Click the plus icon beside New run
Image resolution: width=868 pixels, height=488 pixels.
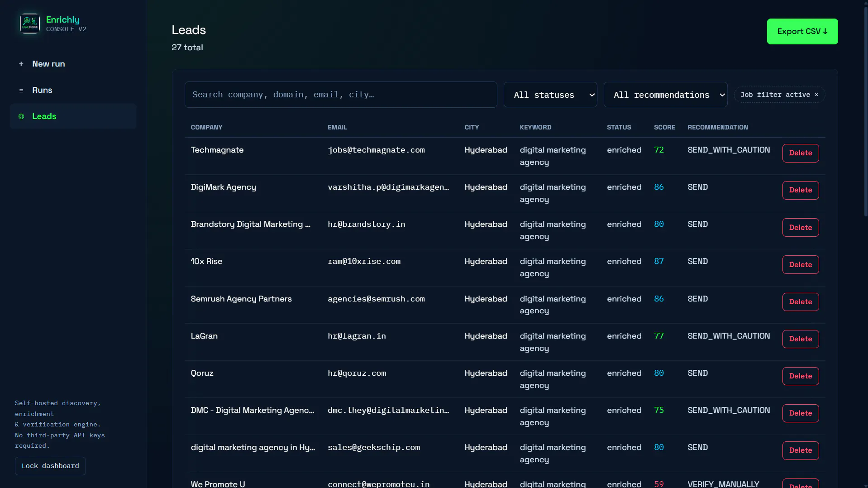coord(21,64)
